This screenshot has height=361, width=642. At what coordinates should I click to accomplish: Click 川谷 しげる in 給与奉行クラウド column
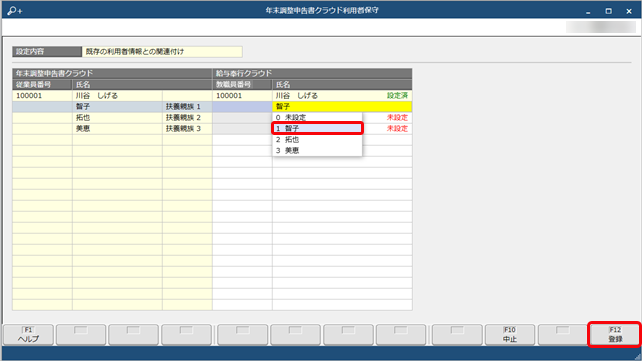pos(296,96)
